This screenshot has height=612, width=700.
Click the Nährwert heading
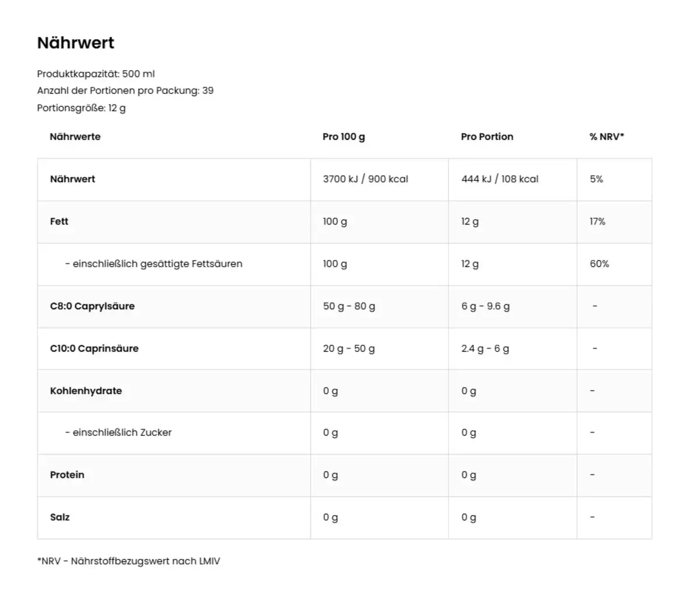(76, 43)
